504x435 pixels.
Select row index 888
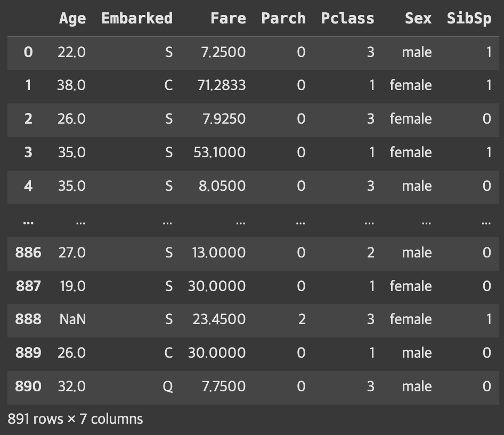28,319
